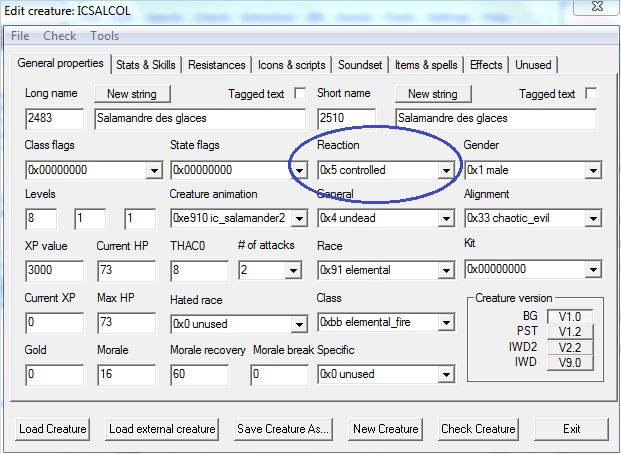Screen dimensions: 621x454
Task: Click the Current HP field
Action: pos(126,271)
